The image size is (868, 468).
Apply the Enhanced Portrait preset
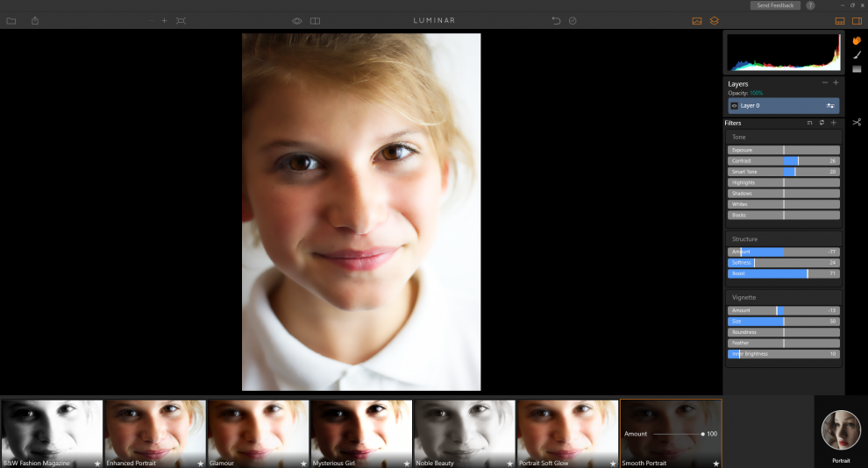[155, 434]
